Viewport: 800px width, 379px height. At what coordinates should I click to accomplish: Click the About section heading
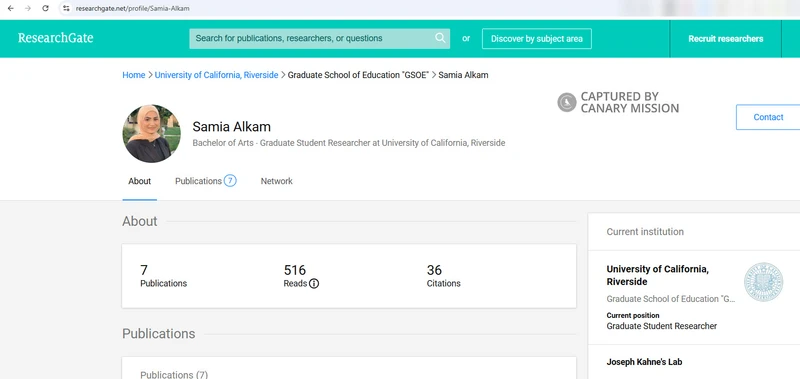pos(140,221)
